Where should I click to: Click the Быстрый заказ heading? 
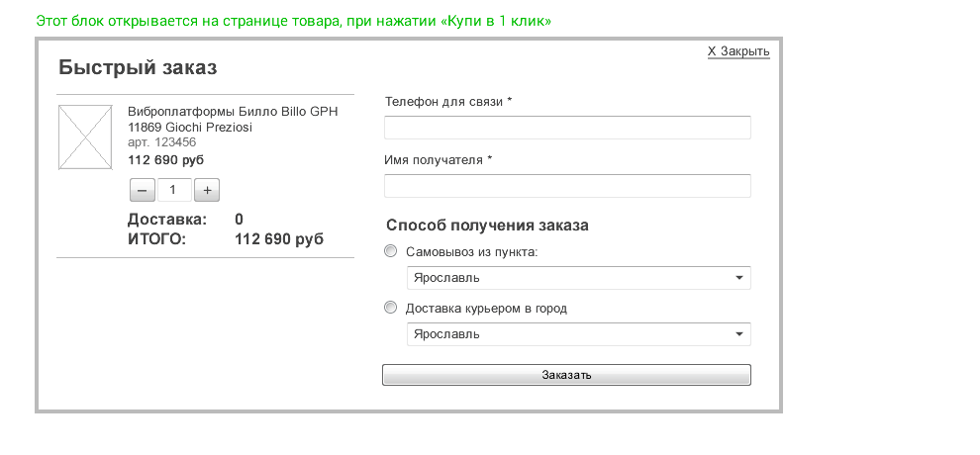[138, 68]
